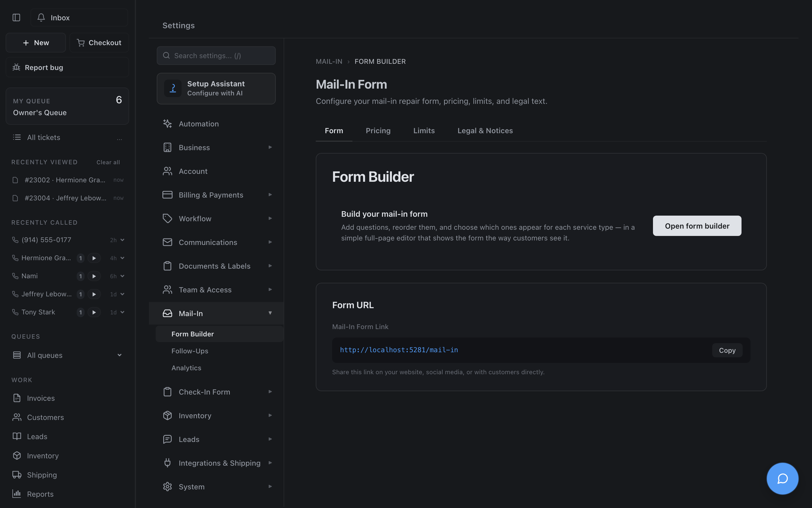Switch to the Limits tab
The image size is (812, 508).
coord(424,130)
